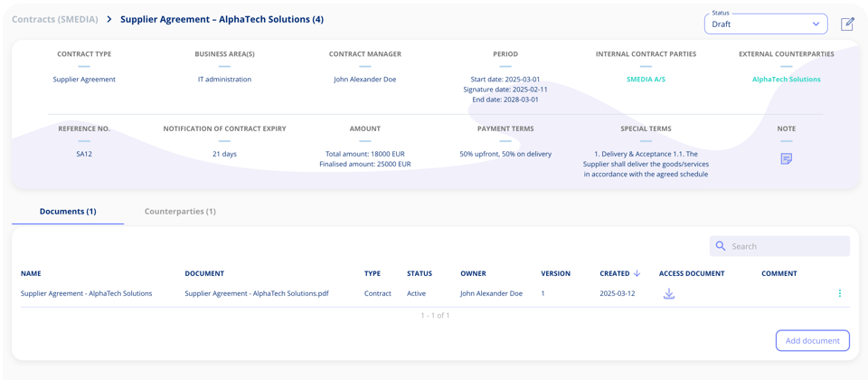The width and height of the screenshot is (868, 380).
Task: Sort documents by the DOCUMENT column header
Action: [204, 273]
